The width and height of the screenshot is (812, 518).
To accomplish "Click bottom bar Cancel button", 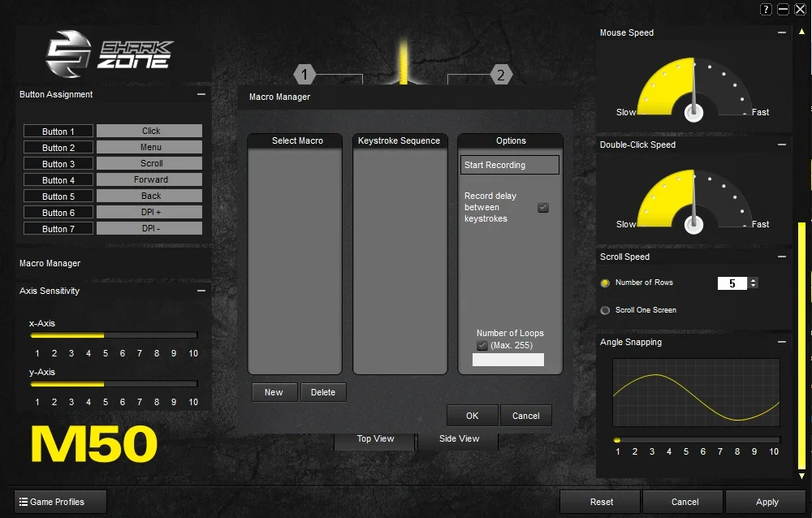I will (x=684, y=502).
